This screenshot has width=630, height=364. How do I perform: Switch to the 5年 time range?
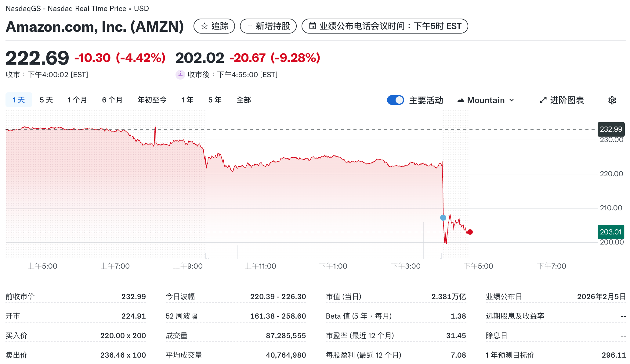pos(215,100)
